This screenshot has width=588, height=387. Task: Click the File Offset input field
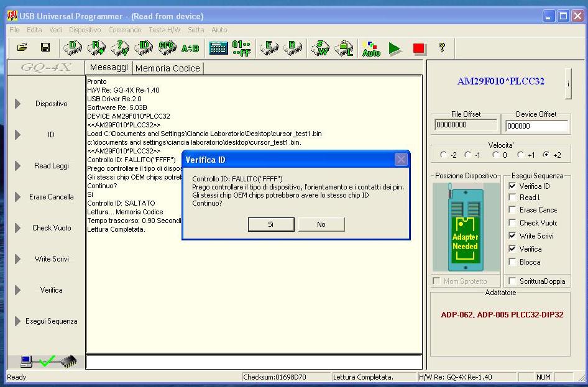pyautogui.click(x=466, y=125)
